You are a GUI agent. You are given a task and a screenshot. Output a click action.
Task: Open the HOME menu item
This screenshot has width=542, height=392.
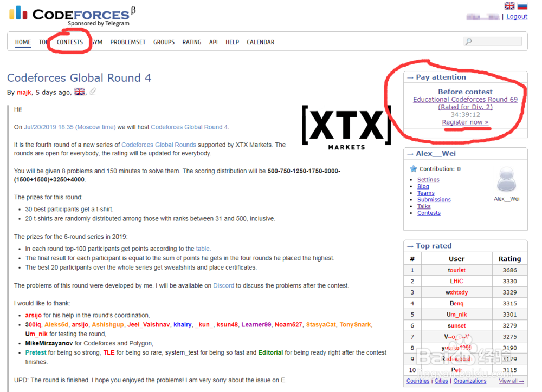23,42
